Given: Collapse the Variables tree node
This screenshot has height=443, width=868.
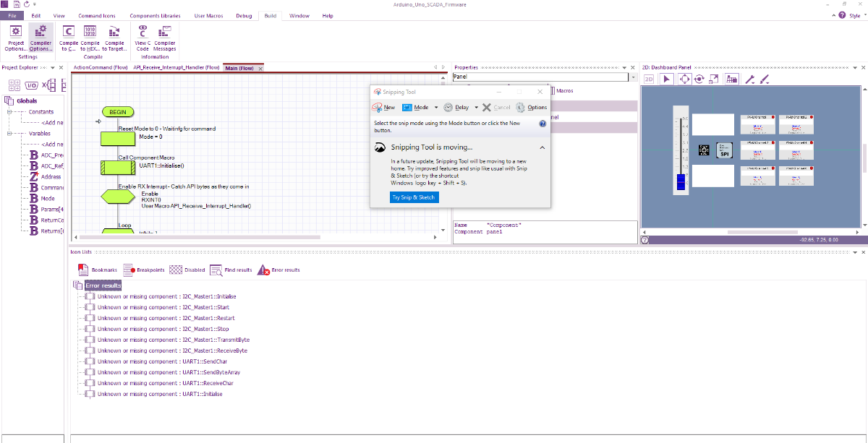Looking at the screenshot, I should tap(10, 134).
